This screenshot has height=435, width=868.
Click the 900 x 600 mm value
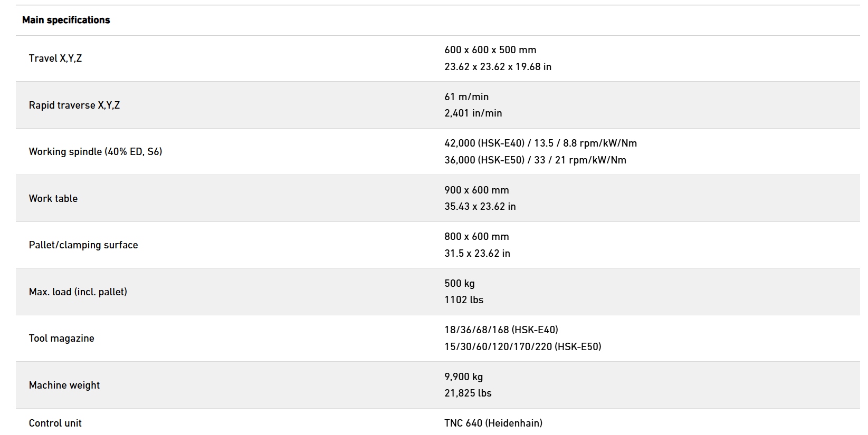(x=476, y=190)
